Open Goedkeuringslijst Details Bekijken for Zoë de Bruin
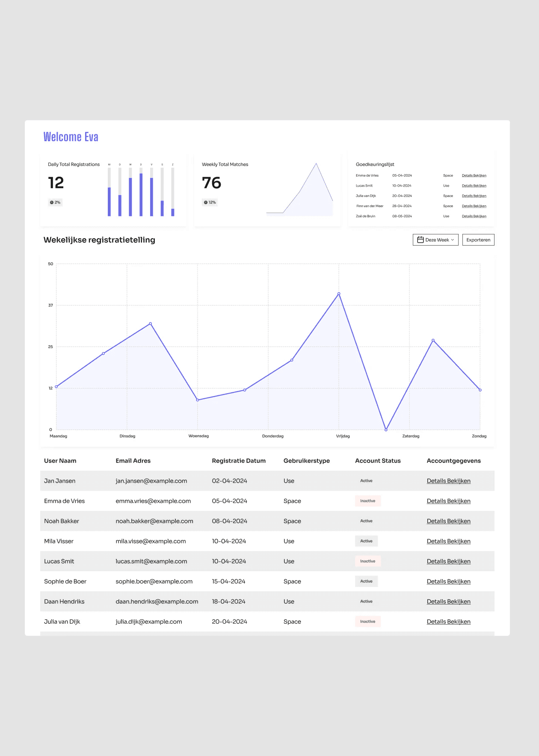Image resolution: width=539 pixels, height=756 pixels. pyautogui.click(x=474, y=216)
